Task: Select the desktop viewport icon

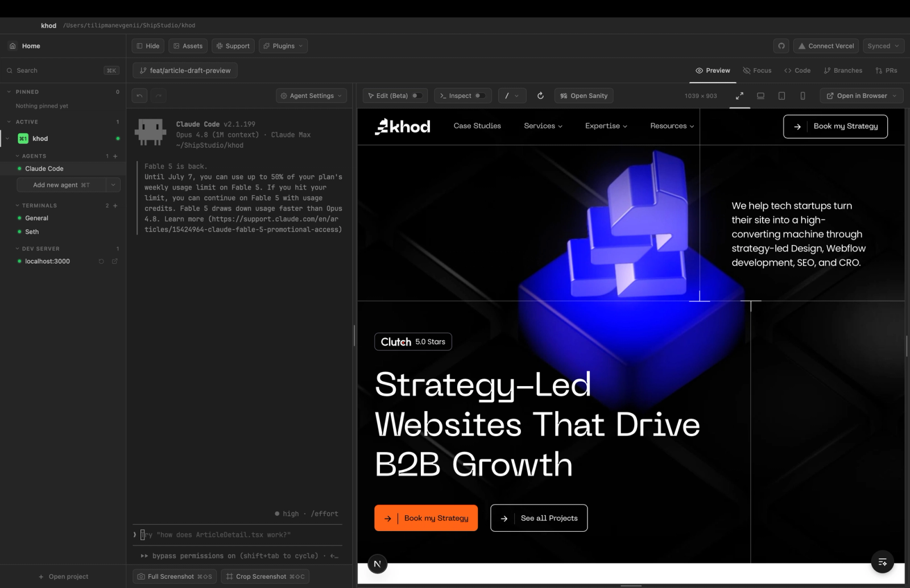Action: pyautogui.click(x=760, y=96)
